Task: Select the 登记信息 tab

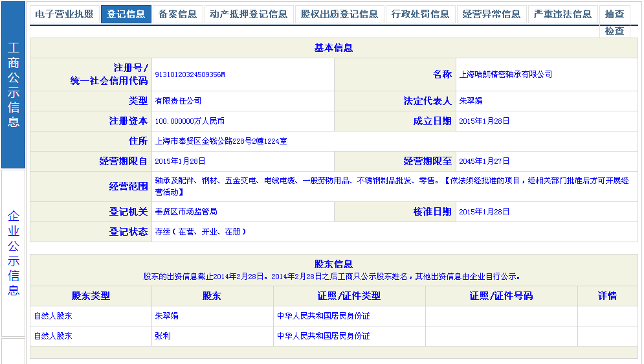Action: pos(126,14)
